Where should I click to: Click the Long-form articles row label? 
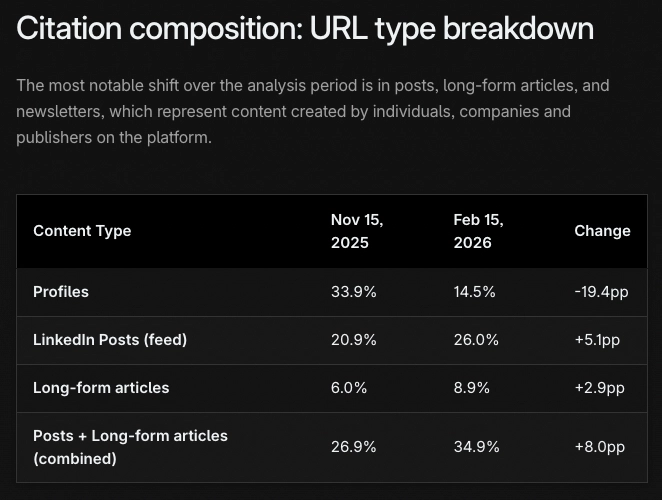coord(101,388)
